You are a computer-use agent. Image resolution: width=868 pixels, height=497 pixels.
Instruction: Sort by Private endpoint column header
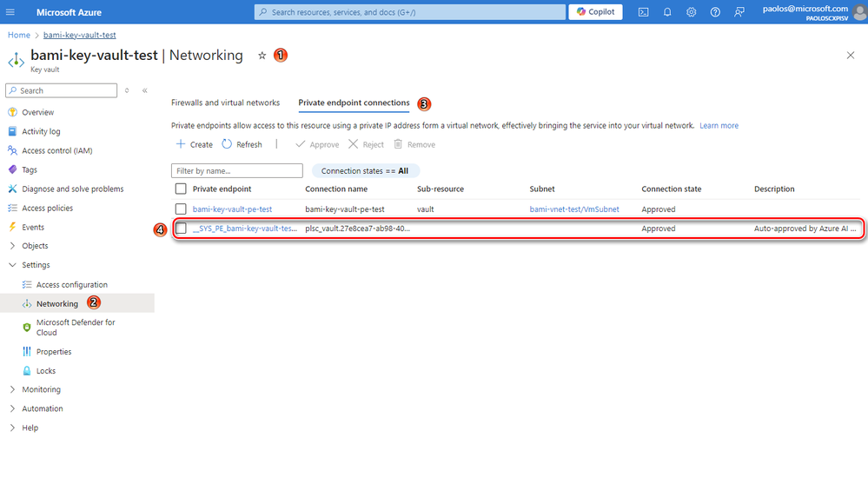coord(222,189)
